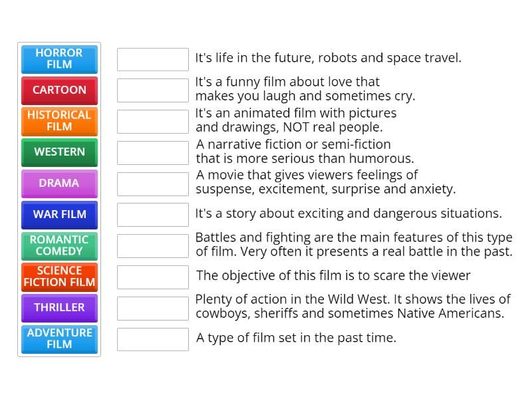Click the WAR FILM tile
532x399 pixels.
[x=59, y=215]
